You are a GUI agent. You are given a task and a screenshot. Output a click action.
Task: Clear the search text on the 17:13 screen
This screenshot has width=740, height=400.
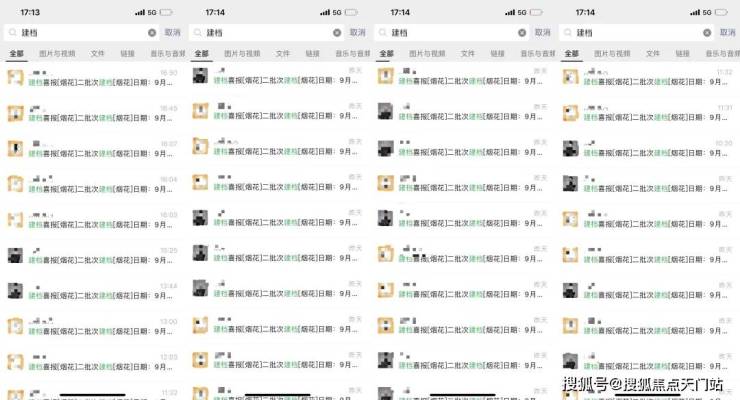click(x=152, y=33)
